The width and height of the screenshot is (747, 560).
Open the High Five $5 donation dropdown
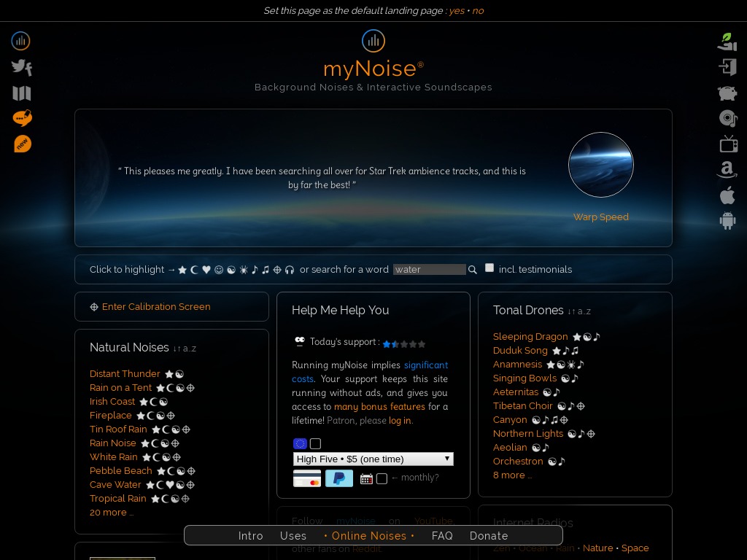(x=373, y=459)
